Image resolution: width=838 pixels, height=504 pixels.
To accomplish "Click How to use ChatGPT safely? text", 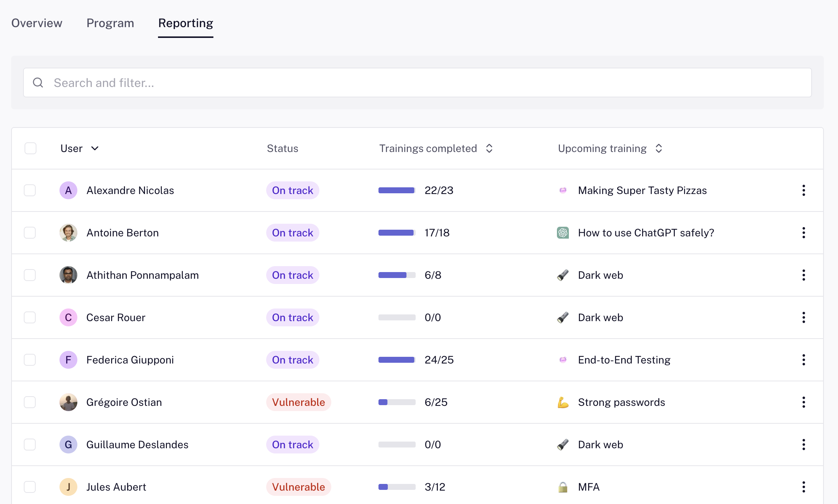I will click(x=646, y=233).
